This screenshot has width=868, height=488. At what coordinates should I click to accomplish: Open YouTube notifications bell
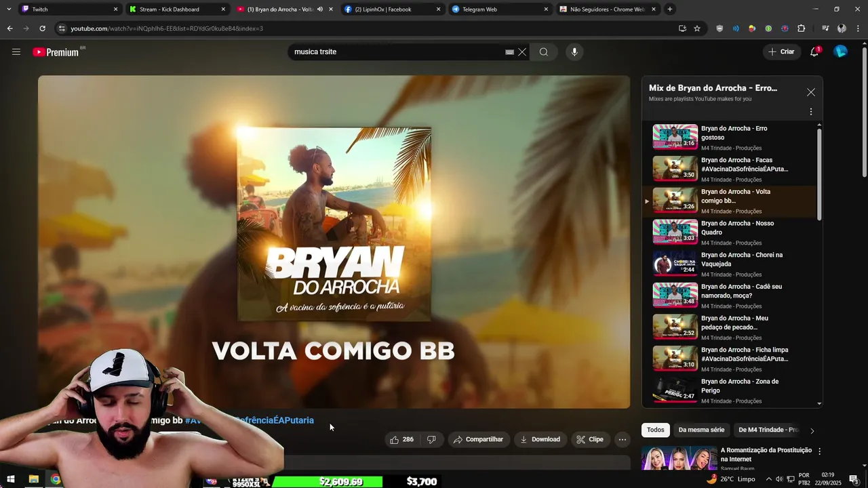pyautogui.click(x=814, y=52)
